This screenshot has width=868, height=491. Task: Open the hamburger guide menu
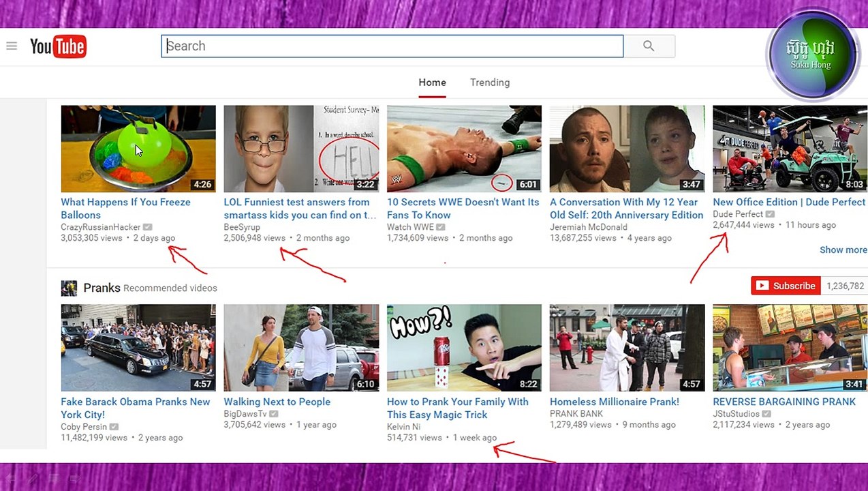click(x=12, y=46)
